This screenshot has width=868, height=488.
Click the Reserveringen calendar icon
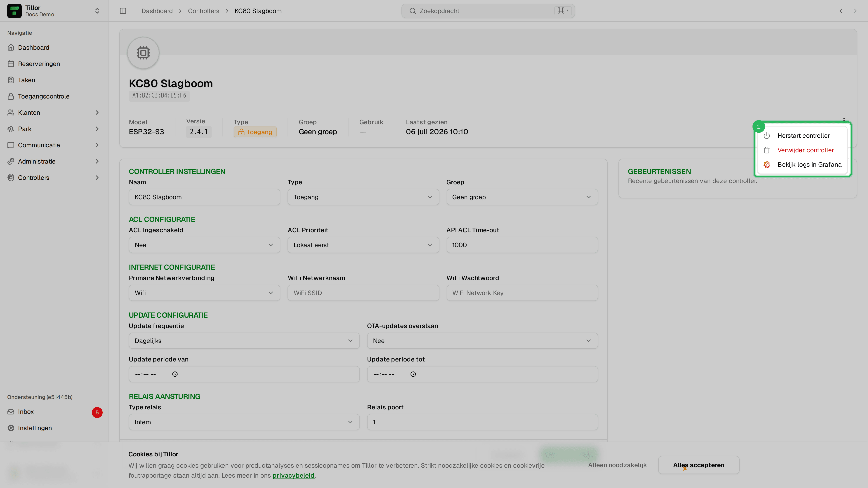tap(11, 64)
